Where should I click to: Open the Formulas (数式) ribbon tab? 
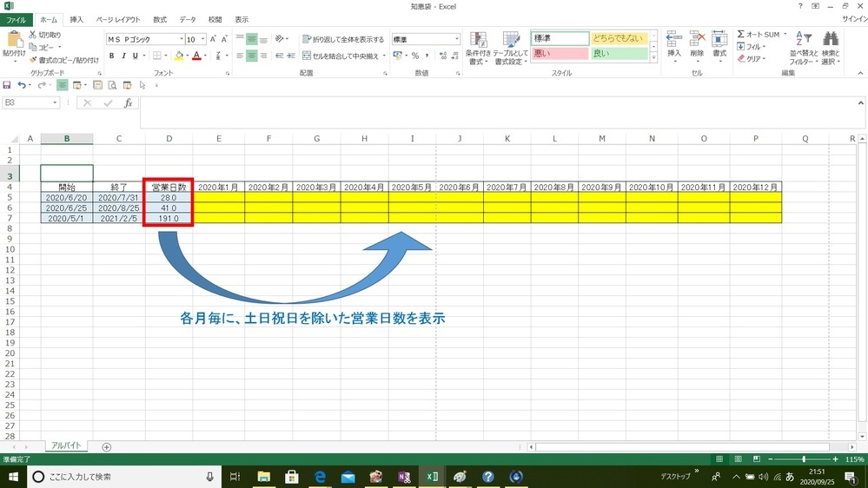point(160,20)
